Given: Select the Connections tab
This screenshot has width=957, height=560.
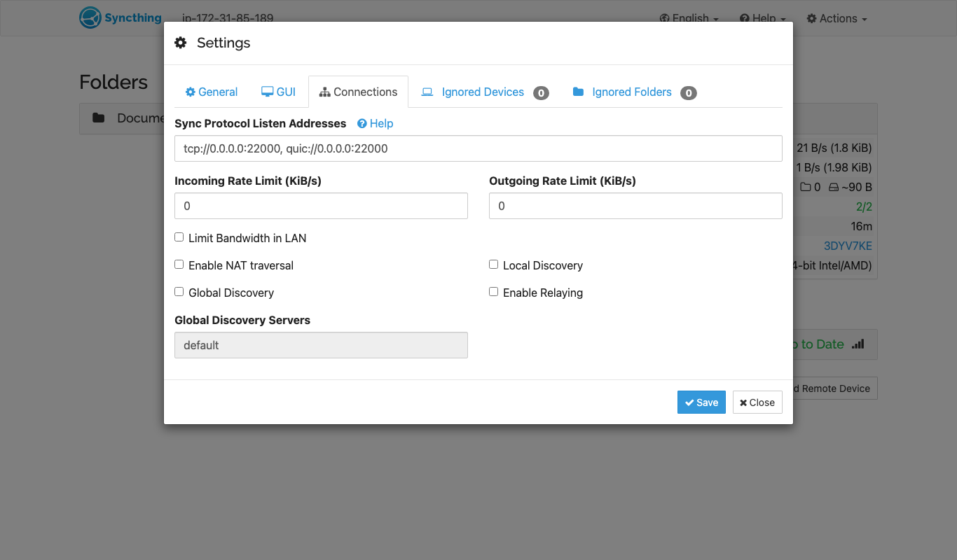Looking at the screenshot, I should tap(358, 92).
